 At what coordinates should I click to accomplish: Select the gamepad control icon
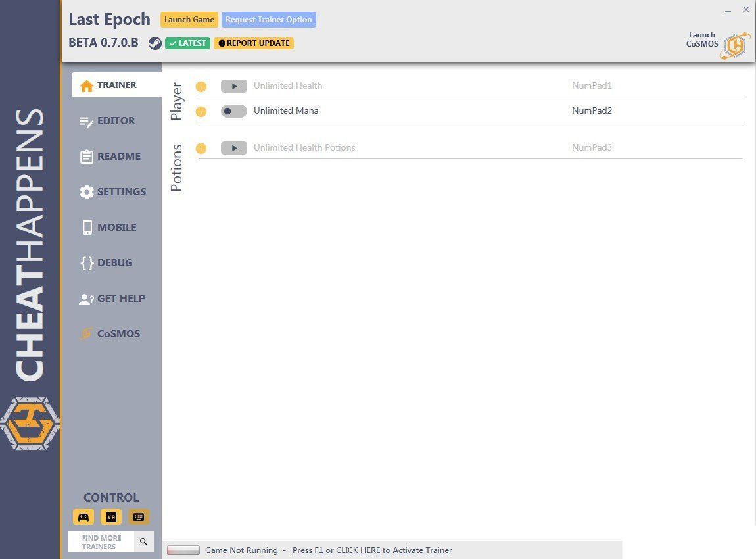83,517
